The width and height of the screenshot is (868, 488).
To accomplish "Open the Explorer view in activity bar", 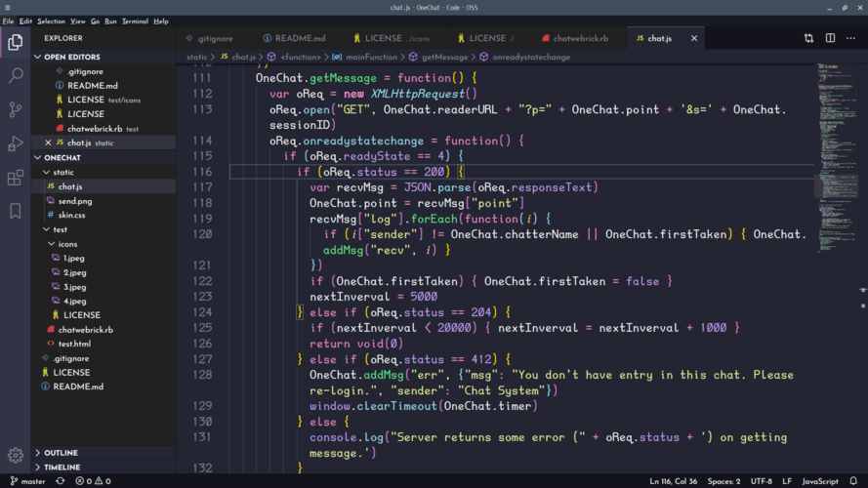I will tap(16, 42).
